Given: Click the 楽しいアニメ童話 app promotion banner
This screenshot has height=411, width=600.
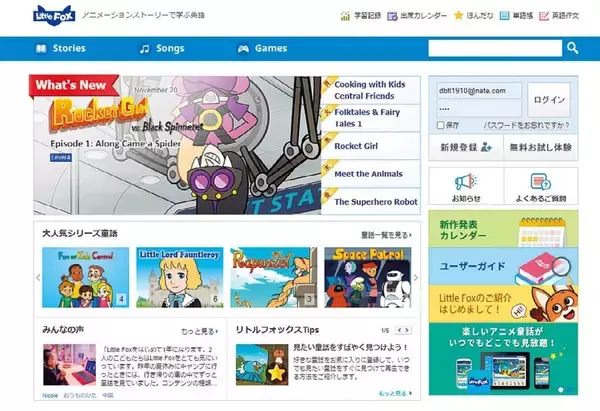Looking at the screenshot, I should click(x=503, y=359).
